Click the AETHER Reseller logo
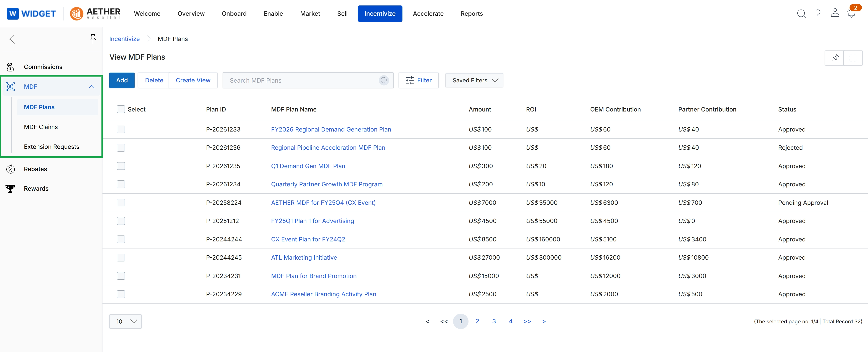 pyautogui.click(x=95, y=13)
